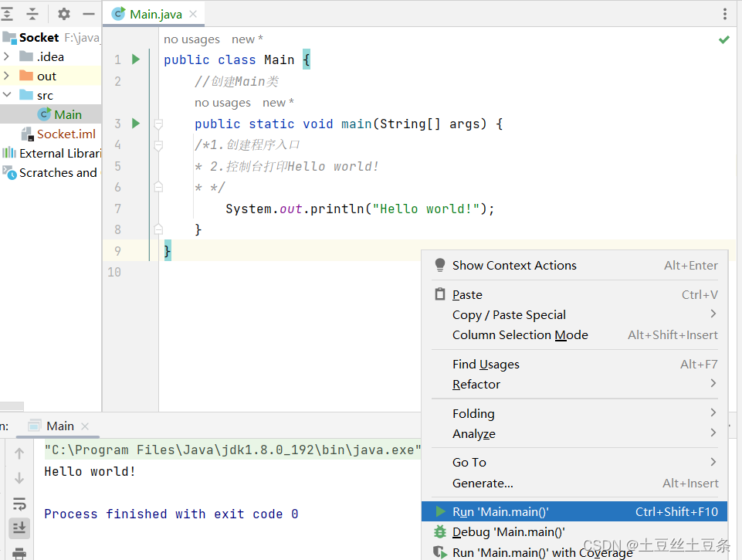
Task: Click the Main class icon in project tree
Action: (x=44, y=114)
